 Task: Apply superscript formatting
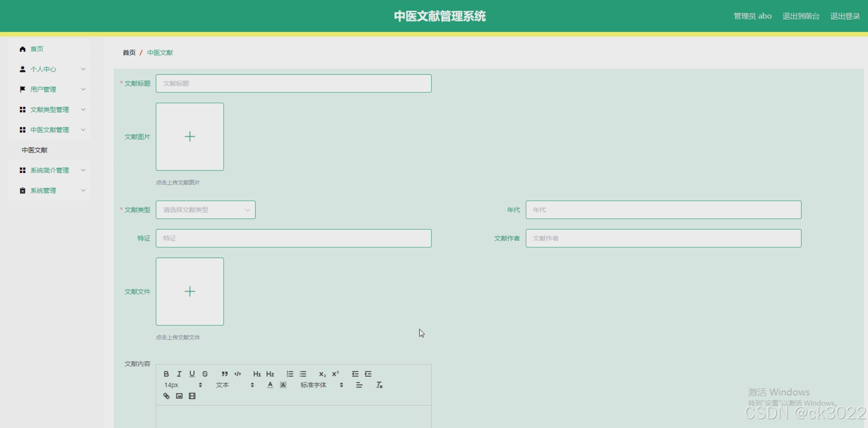[x=335, y=374]
